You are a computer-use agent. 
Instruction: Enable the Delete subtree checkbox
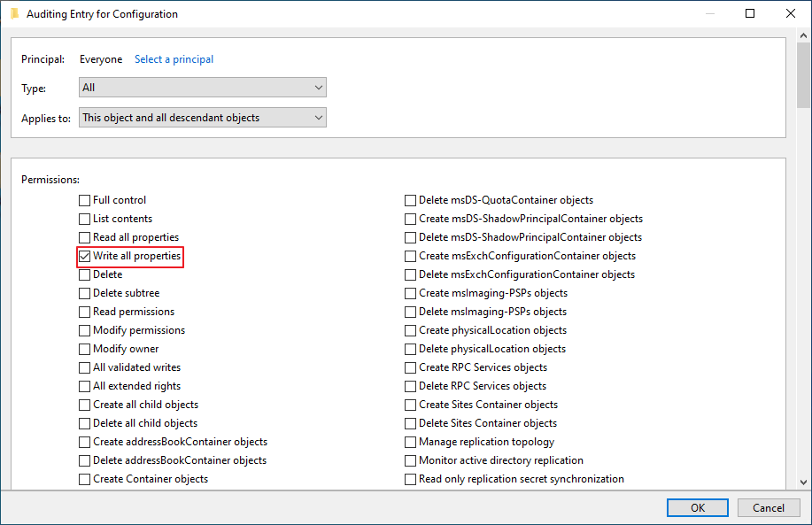point(84,294)
